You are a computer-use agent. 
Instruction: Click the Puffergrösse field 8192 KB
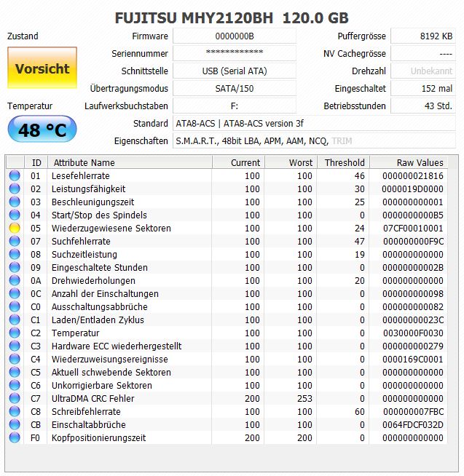click(423, 36)
